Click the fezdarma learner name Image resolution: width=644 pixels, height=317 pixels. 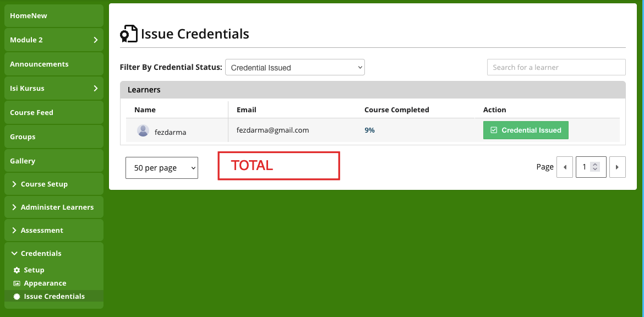[x=171, y=132]
